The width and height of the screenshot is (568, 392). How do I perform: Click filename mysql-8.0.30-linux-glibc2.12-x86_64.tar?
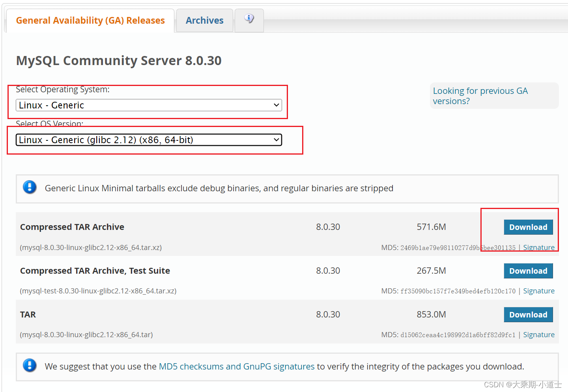pos(86,335)
